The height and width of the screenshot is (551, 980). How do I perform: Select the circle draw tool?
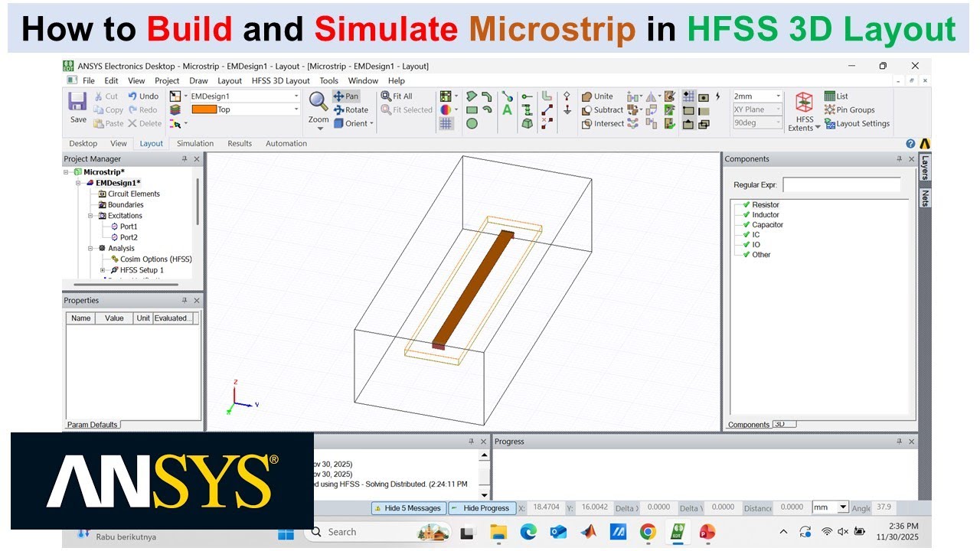click(x=472, y=123)
